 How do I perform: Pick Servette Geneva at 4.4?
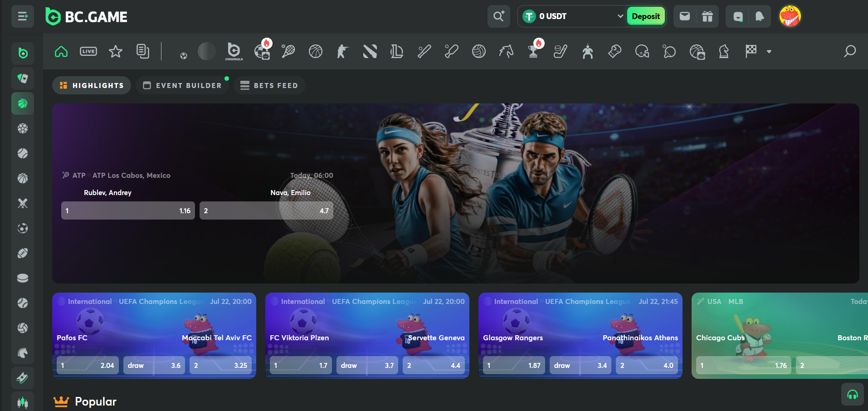[434, 365]
